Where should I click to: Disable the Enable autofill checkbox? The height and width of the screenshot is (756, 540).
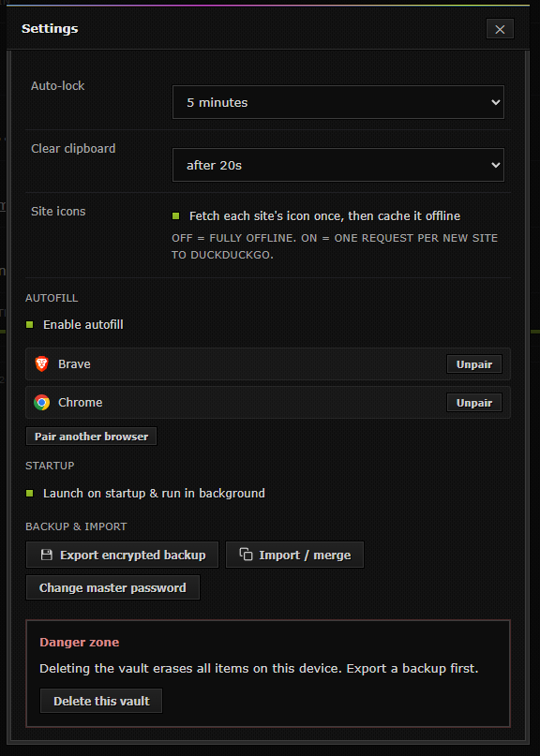click(29, 324)
